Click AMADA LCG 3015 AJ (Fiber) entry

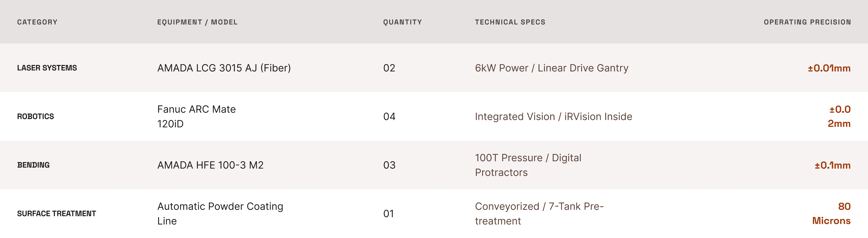click(x=224, y=68)
